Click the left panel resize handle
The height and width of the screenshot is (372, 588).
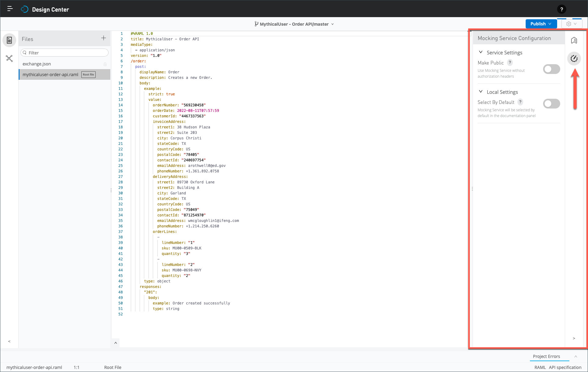click(111, 190)
